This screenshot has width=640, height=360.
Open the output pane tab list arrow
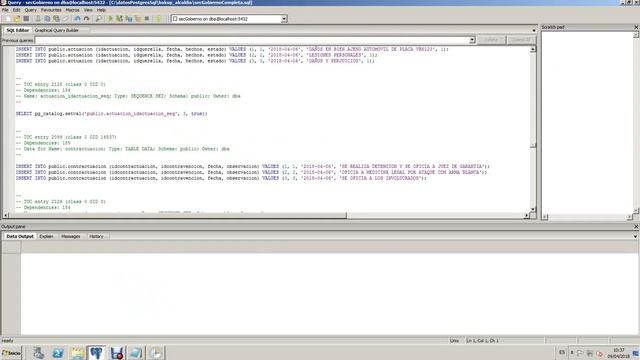coord(636,236)
